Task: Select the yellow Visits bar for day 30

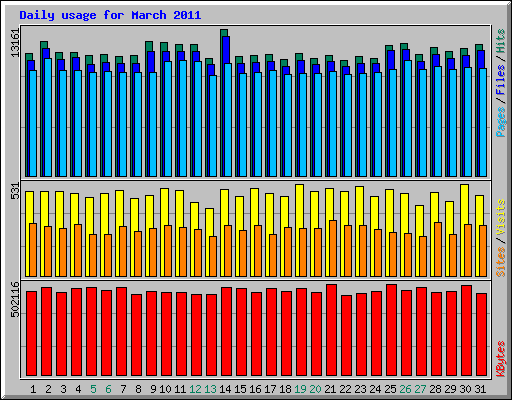Action: coord(464,205)
